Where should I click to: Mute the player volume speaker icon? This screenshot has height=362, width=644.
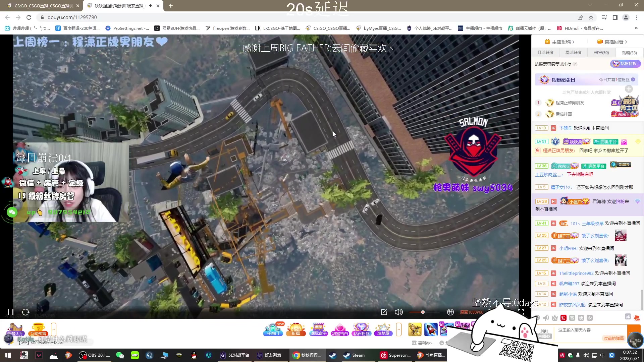(x=398, y=312)
